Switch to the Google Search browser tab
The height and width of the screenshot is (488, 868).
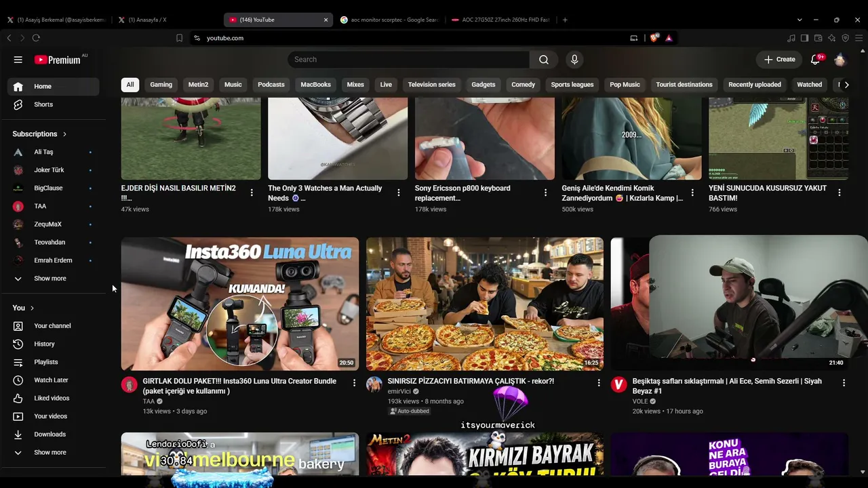391,20
